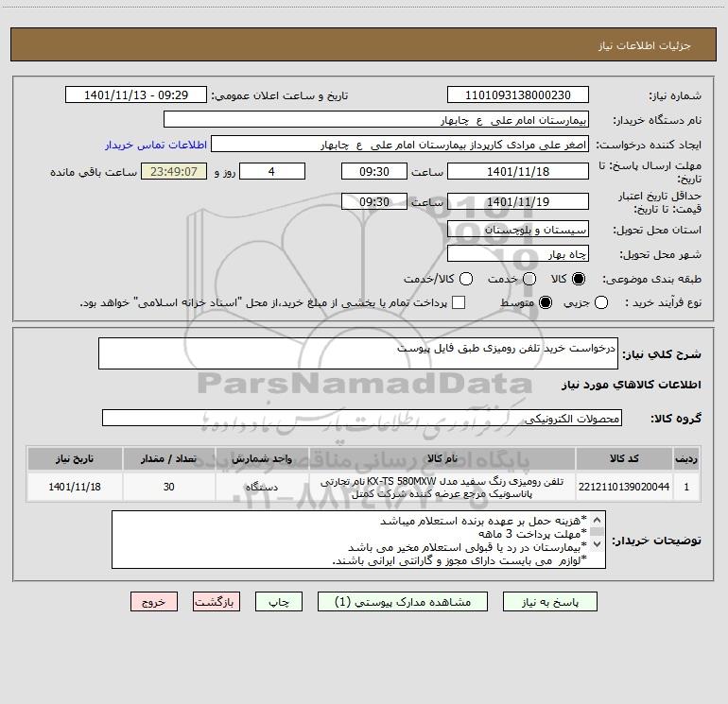Click the price validity date 1401/11/19 field
The height and width of the screenshot is (704, 728).
tap(518, 201)
